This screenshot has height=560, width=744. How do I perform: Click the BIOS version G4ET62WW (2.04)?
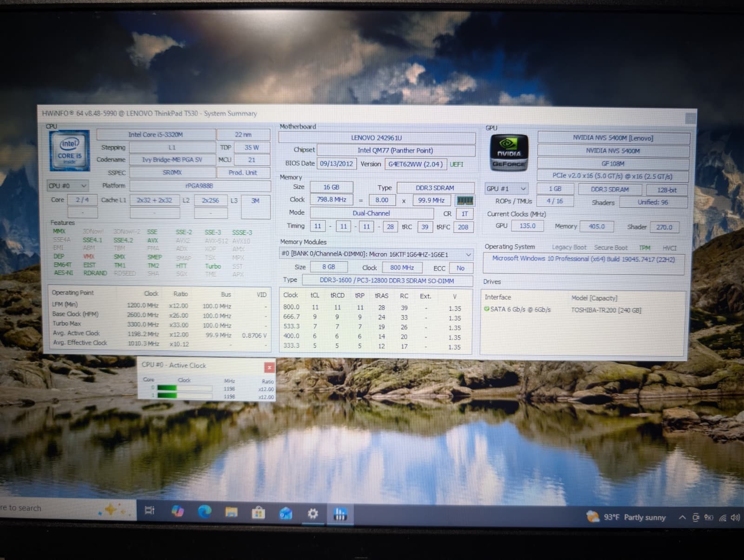416,164
